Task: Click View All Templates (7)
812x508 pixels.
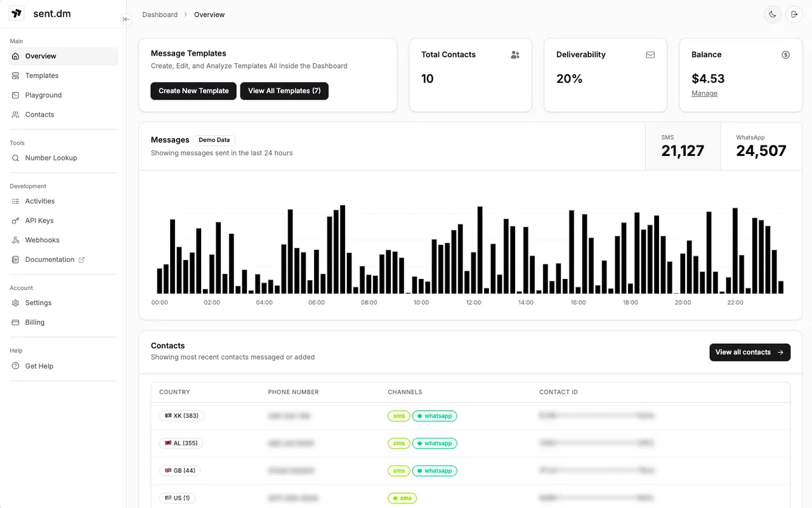Action: click(x=284, y=91)
